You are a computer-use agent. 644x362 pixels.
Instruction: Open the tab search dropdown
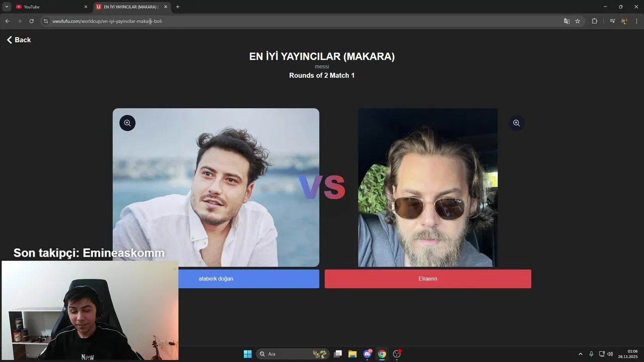point(7,7)
